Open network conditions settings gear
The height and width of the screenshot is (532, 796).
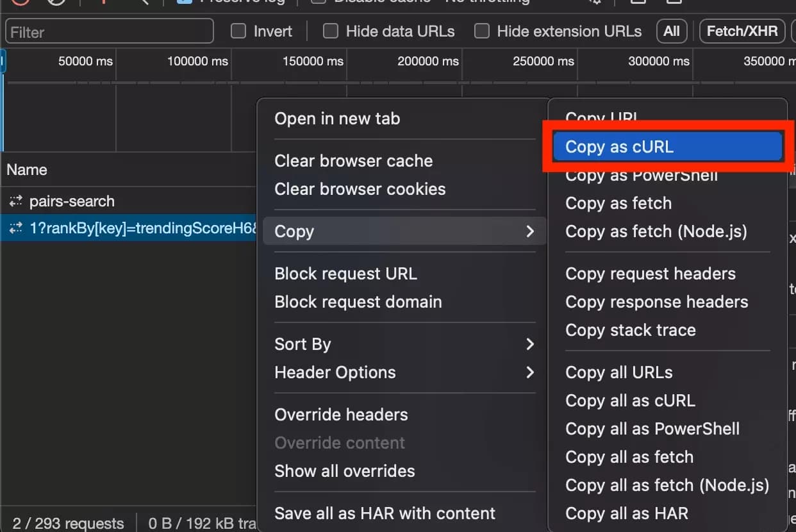595,3
